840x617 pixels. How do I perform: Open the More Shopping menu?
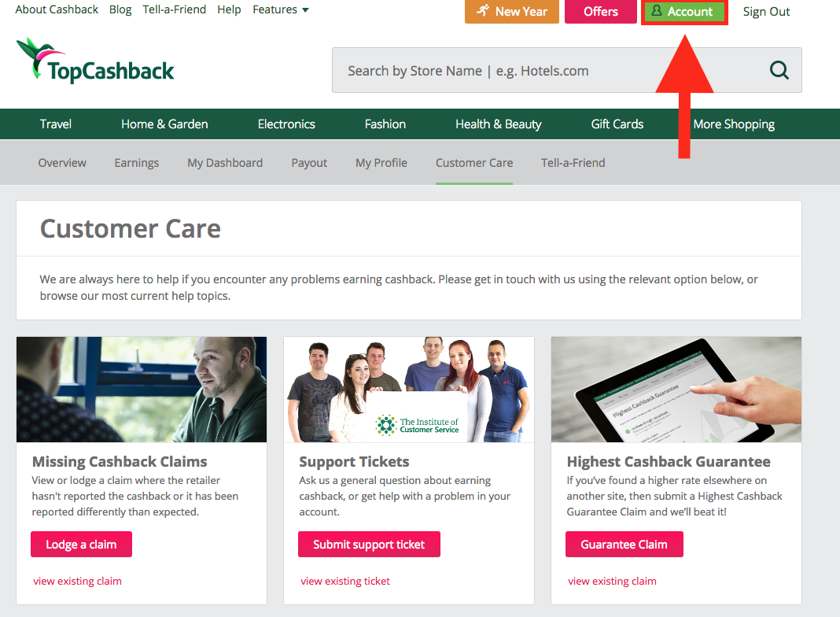point(734,124)
